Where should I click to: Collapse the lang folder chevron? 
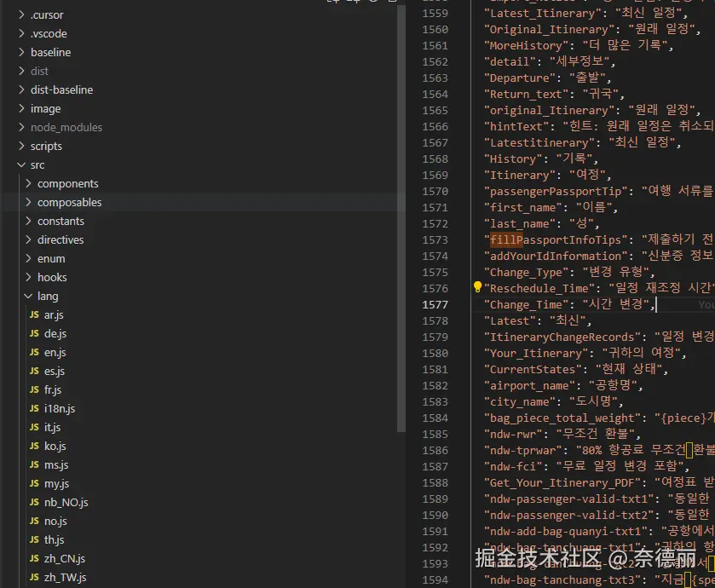[x=28, y=296]
